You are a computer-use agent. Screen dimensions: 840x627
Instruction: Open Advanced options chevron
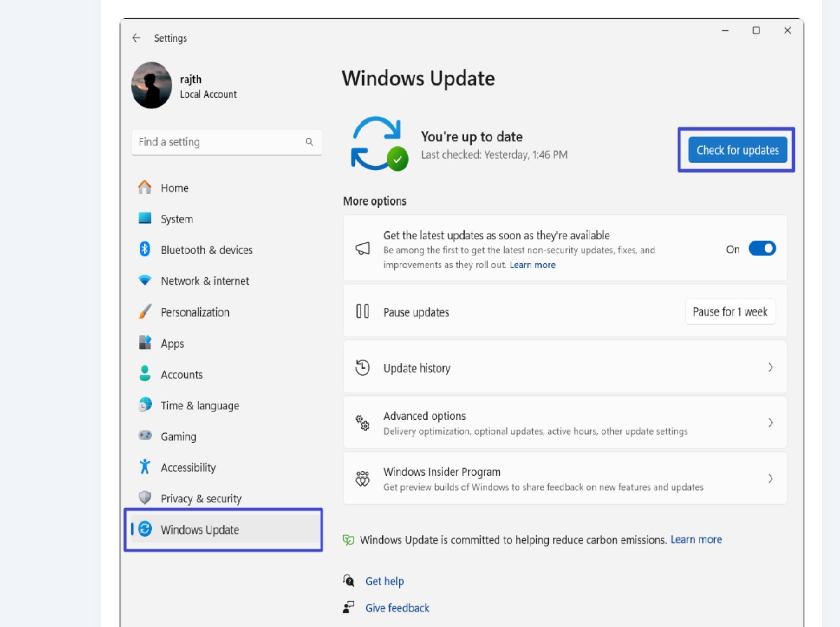click(770, 423)
